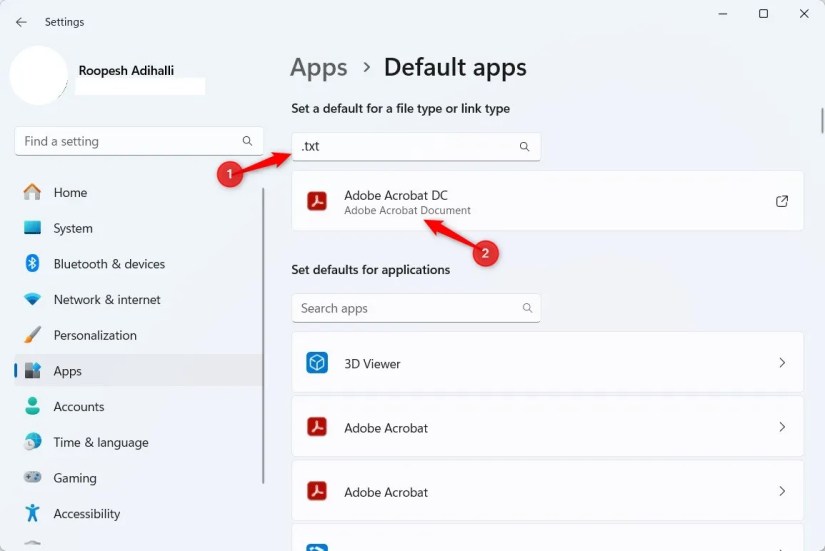Open Gaming settings
Viewport: 825px width, 551px height.
(x=138, y=478)
